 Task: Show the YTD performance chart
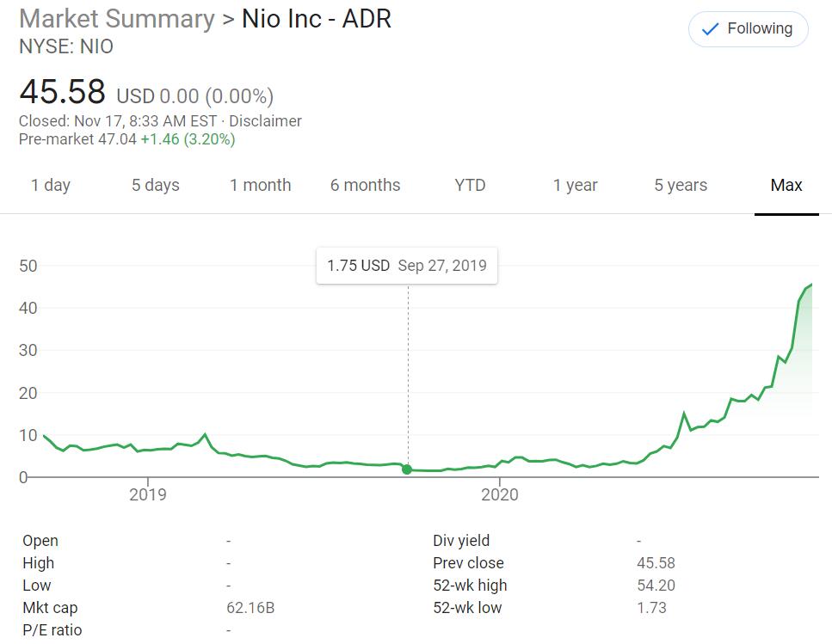click(470, 185)
